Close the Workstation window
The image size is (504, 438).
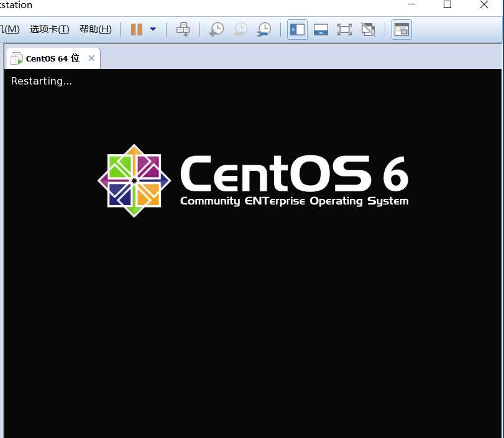click(x=484, y=4)
